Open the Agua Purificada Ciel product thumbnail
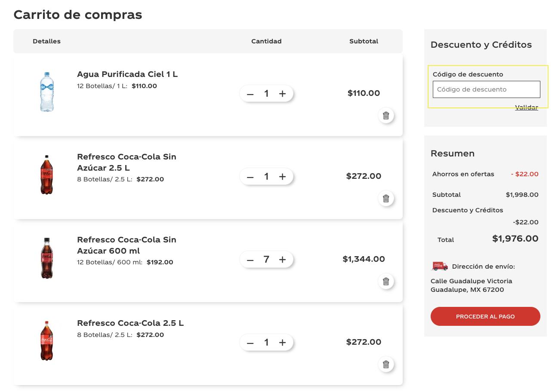 pyautogui.click(x=46, y=91)
